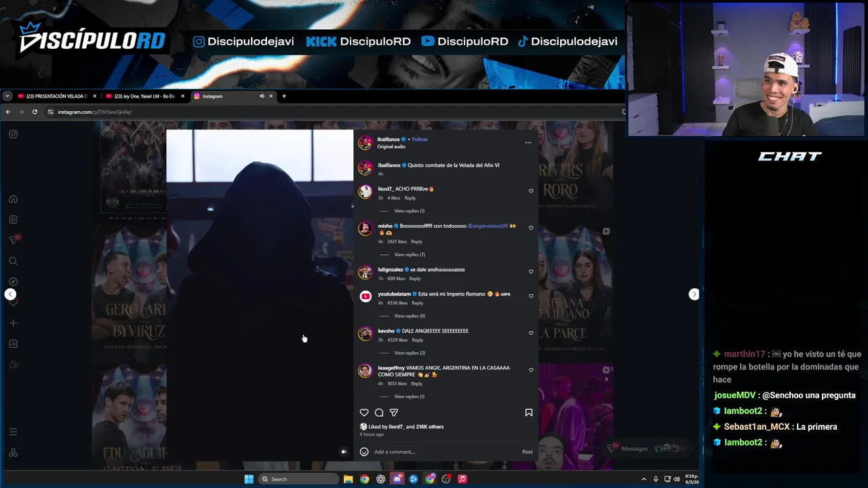This screenshot has height=488, width=868.
Task: Open @angievelasco08 mention link
Action: coord(488,226)
